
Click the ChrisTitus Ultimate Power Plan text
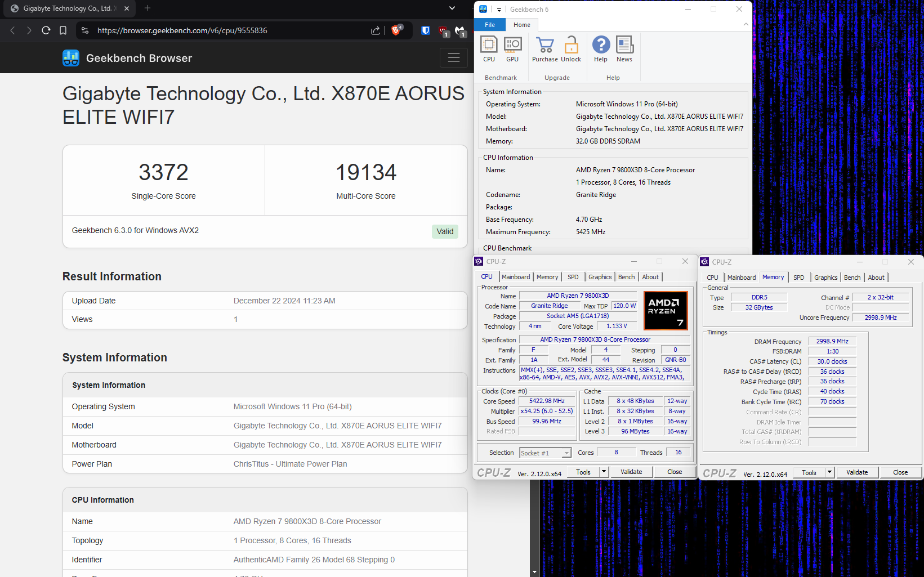pyautogui.click(x=291, y=464)
